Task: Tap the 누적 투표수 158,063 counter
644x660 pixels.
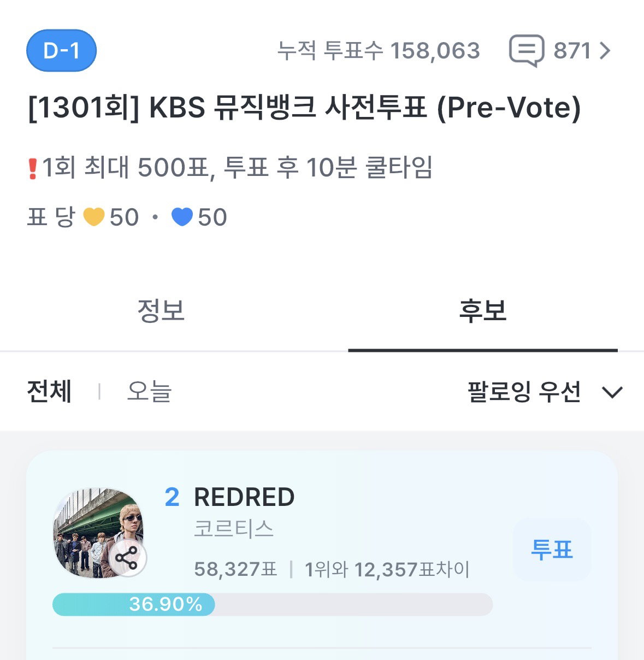Action: [x=379, y=51]
